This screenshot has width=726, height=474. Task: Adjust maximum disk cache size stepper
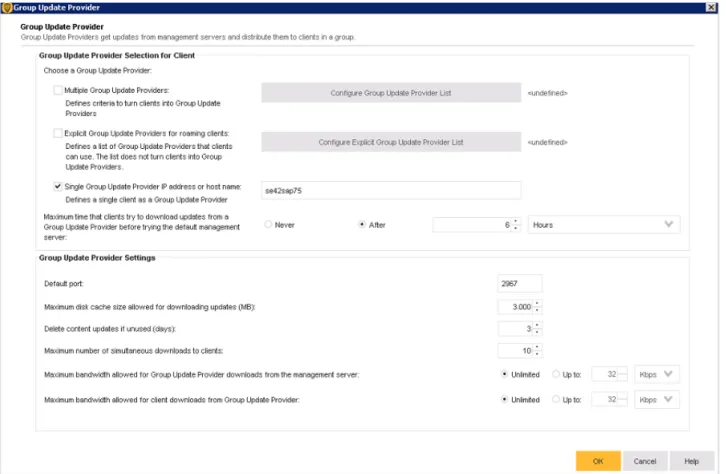tap(537, 306)
